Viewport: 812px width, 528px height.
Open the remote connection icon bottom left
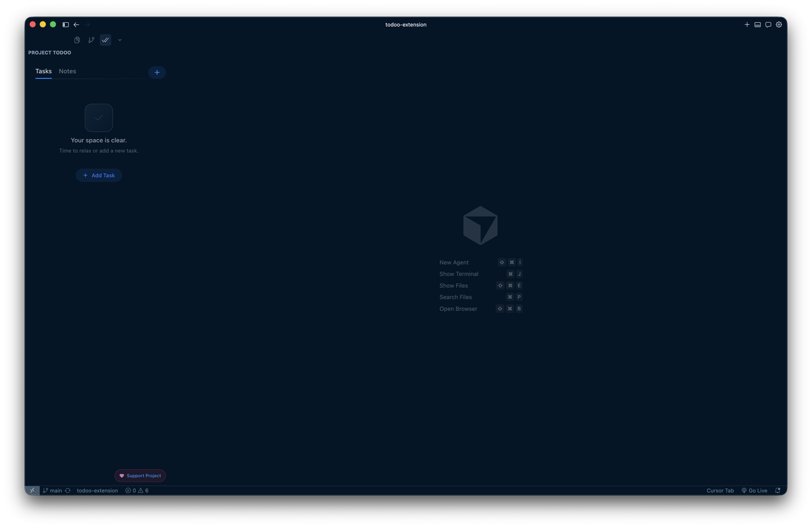click(x=32, y=490)
